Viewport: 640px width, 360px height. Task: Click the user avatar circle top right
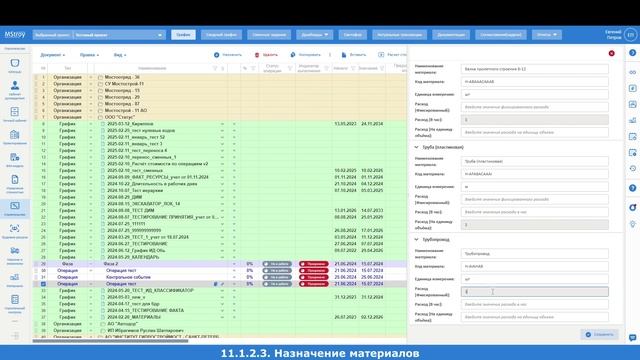coord(631,35)
